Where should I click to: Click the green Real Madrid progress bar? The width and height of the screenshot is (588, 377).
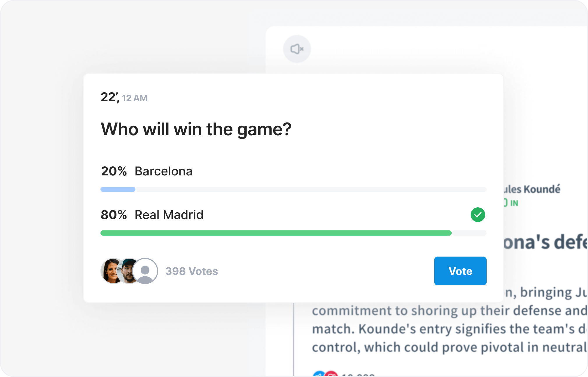click(x=276, y=233)
